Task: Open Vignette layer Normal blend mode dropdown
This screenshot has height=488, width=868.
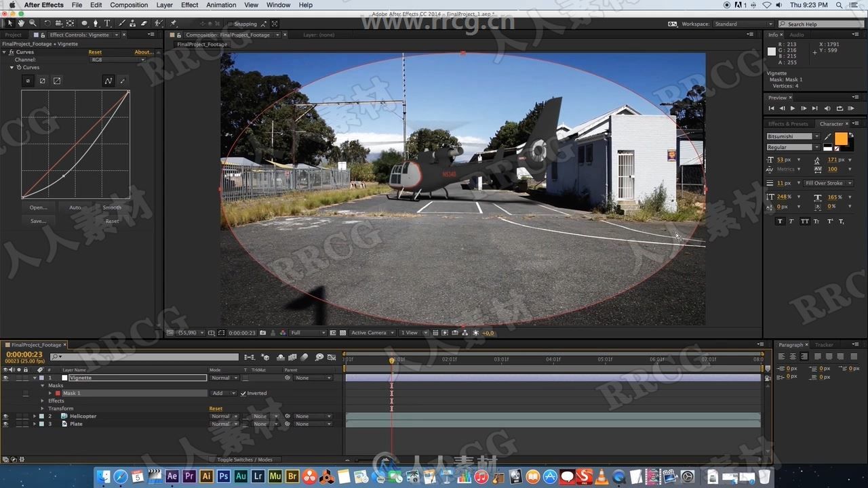Action: pyautogui.click(x=224, y=378)
